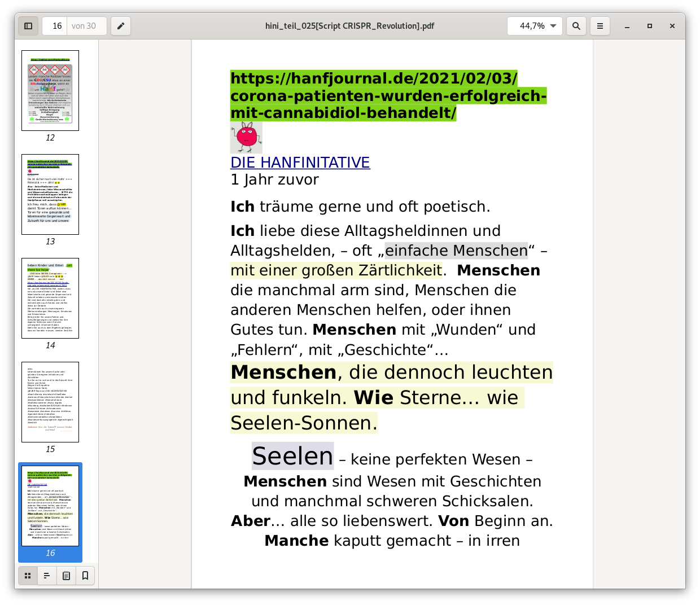This screenshot has height=605, width=700.
Task: Switch sidebar to bookmarks view
Action: click(85, 576)
